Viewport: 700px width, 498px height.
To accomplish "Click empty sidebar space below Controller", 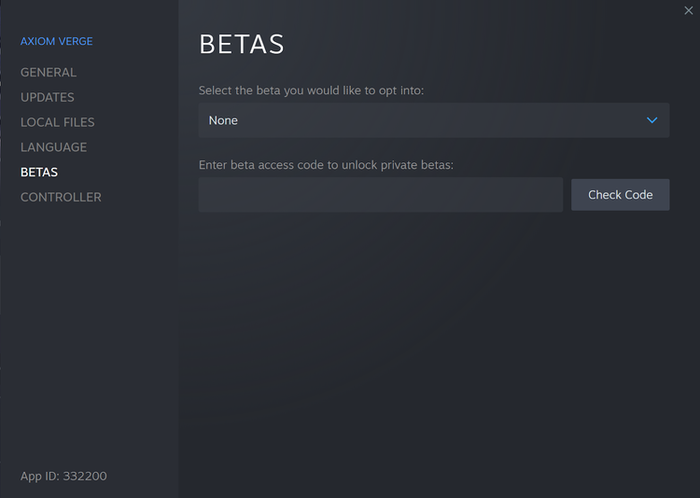I will coord(88,330).
